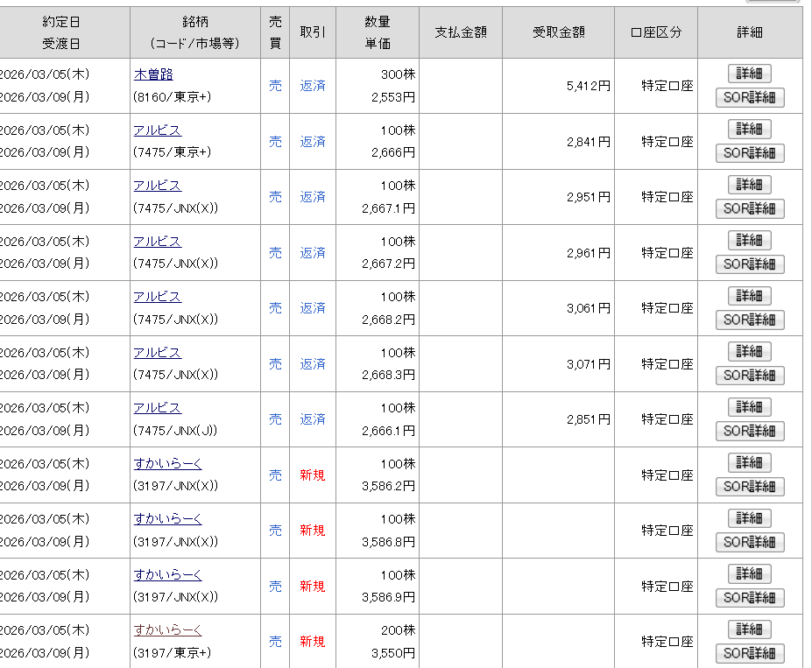Click 詳細 for アルビス 2,667.2円 trade

[x=749, y=241]
